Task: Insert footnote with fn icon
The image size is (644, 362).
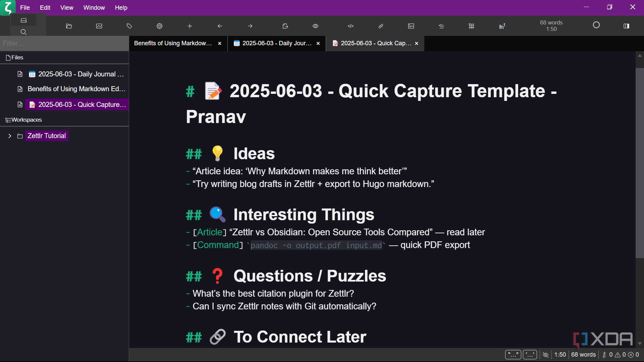Action: click(x=502, y=26)
